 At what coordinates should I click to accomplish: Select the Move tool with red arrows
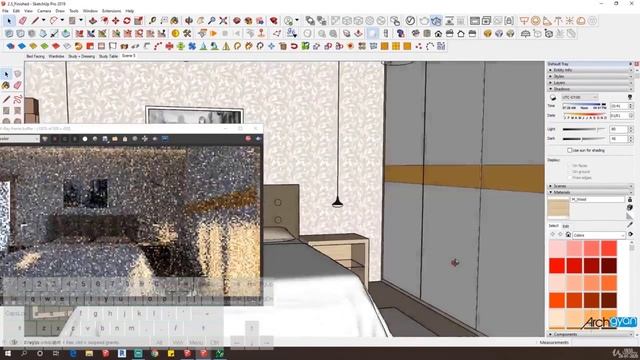(116, 21)
